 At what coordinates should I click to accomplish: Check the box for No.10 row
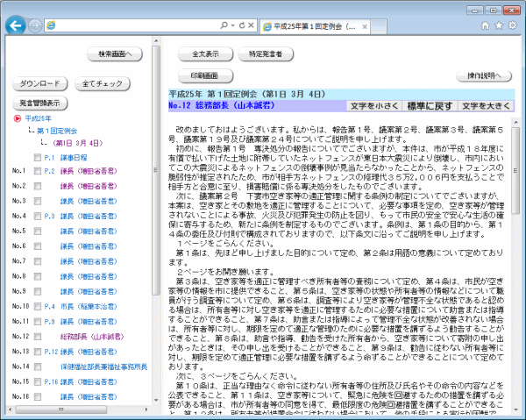pyautogui.click(x=38, y=307)
